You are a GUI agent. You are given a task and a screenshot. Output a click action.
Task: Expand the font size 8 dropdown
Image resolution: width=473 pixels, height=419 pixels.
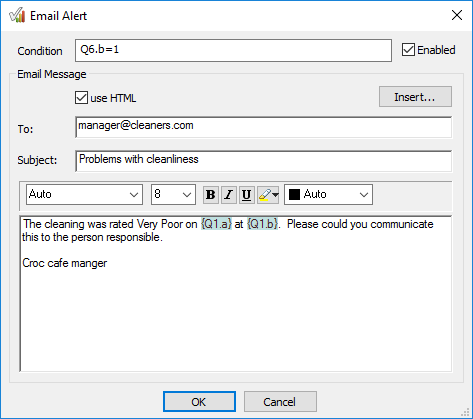pos(173,194)
